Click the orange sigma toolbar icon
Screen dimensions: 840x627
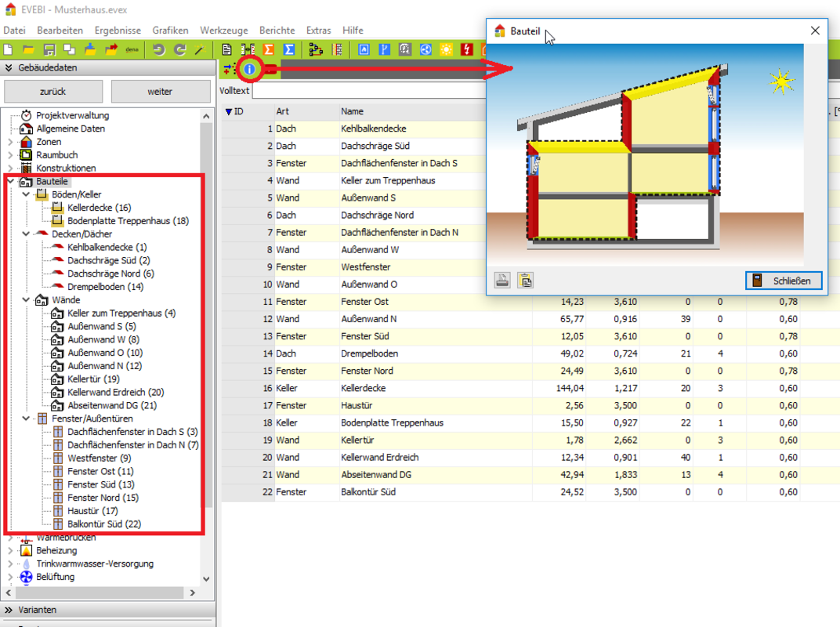269,49
